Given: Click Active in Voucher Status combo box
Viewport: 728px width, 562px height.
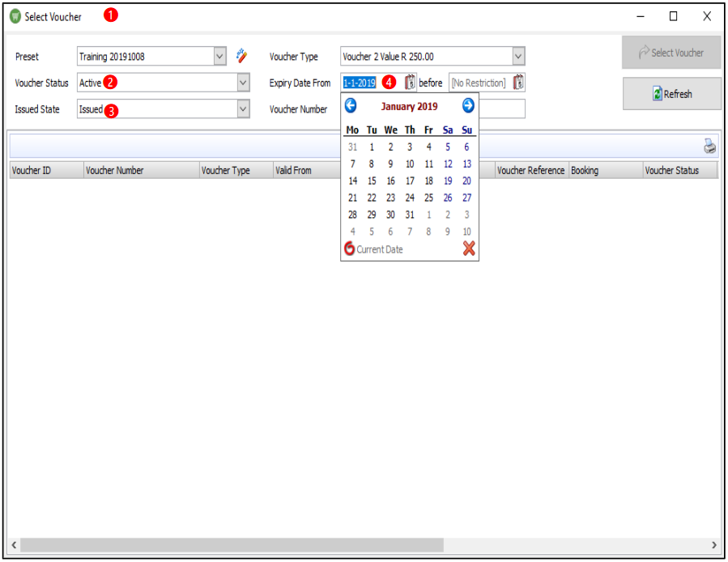Looking at the screenshot, I should (90, 83).
